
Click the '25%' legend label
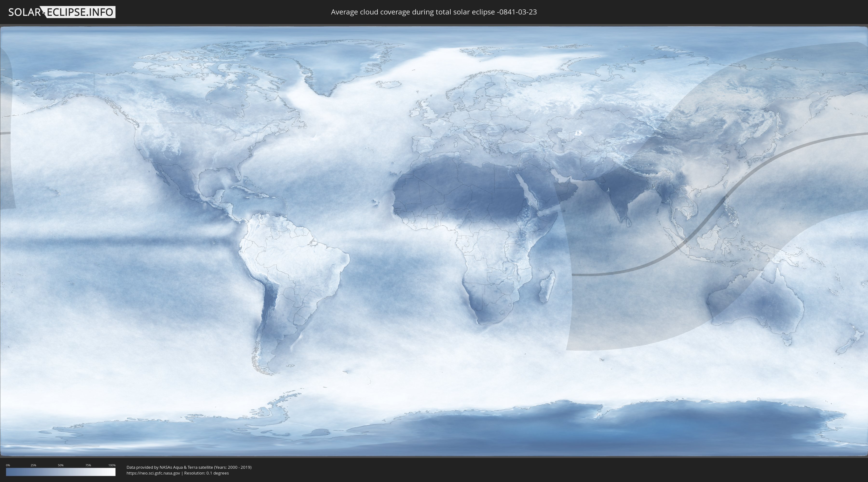pyautogui.click(x=33, y=465)
